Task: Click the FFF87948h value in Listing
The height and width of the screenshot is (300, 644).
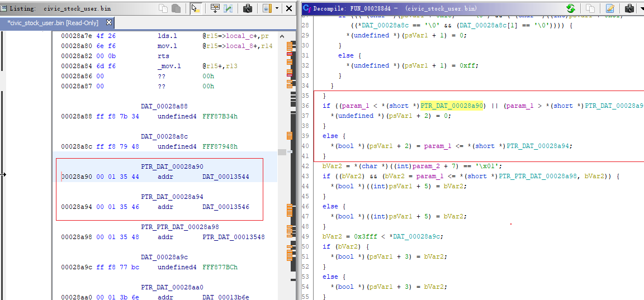Action: 220,146
